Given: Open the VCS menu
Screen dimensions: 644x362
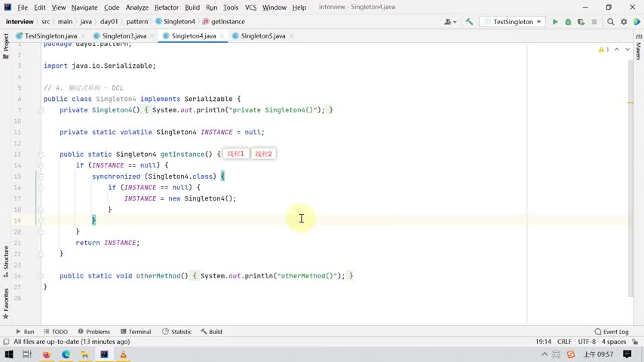Looking at the screenshot, I should [250, 8].
